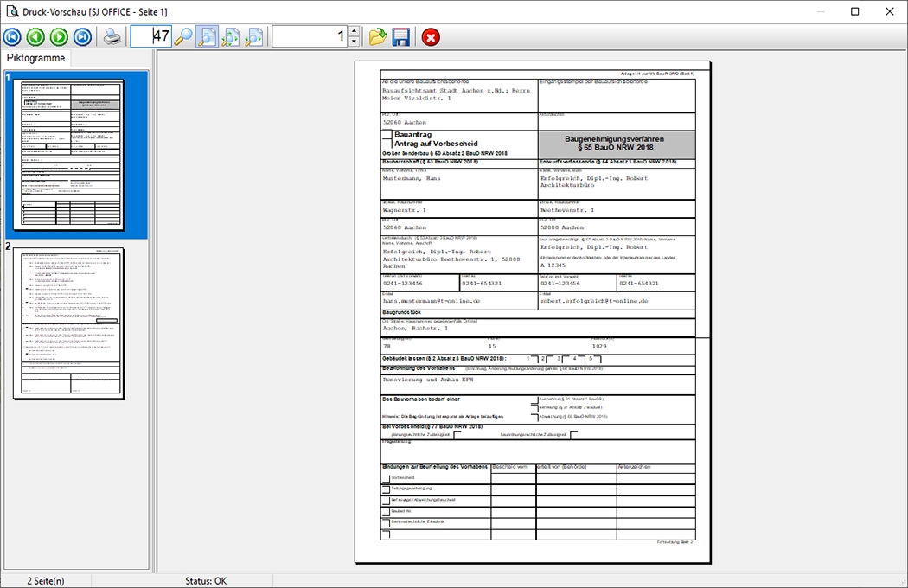908x588 pixels.
Task: Save the preview with the floppy disk icon
Action: [400, 37]
